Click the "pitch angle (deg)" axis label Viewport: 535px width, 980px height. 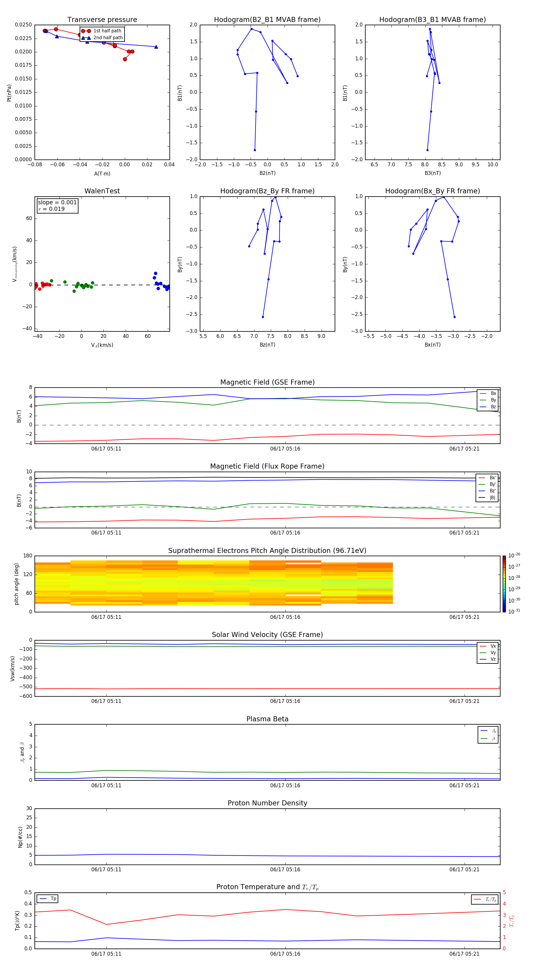[16, 584]
